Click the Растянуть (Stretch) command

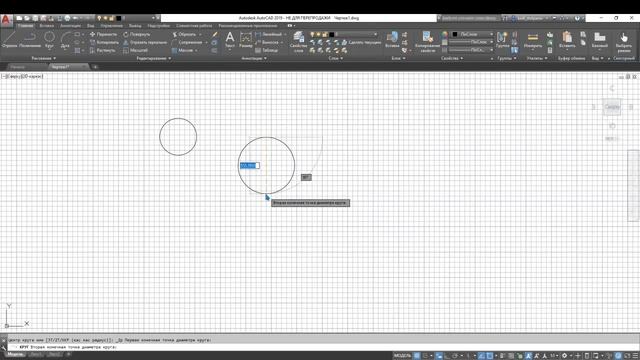point(102,51)
